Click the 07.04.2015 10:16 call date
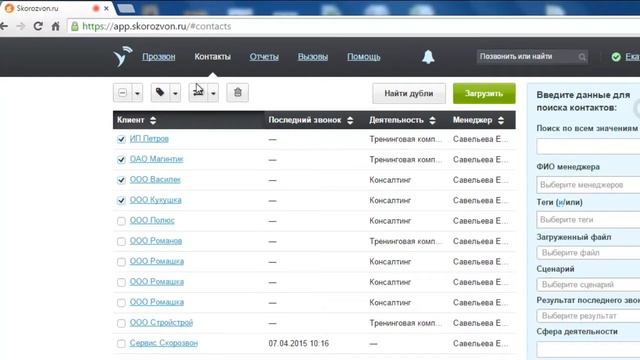640x360 pixels. [x=298, y=343]
